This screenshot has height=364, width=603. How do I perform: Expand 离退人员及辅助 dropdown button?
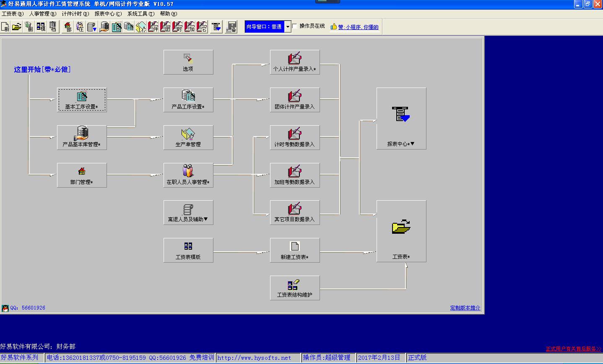click(188, 212)
